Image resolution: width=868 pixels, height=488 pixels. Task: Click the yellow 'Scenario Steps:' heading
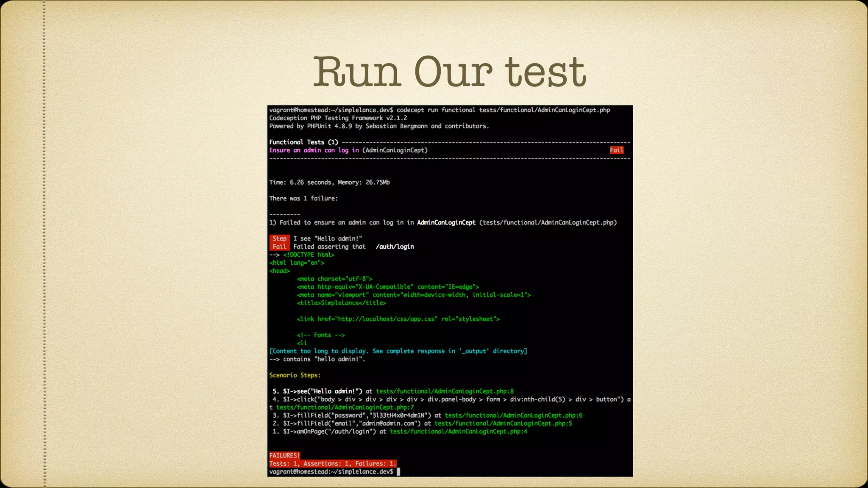tap(295, 375)
